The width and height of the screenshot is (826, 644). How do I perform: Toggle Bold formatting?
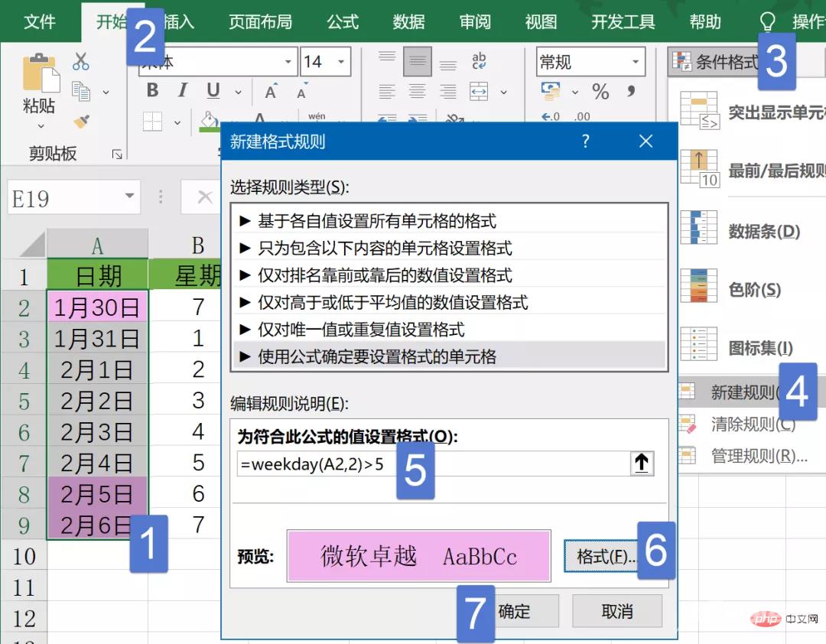pyautogui.click(x=152, y=91)
